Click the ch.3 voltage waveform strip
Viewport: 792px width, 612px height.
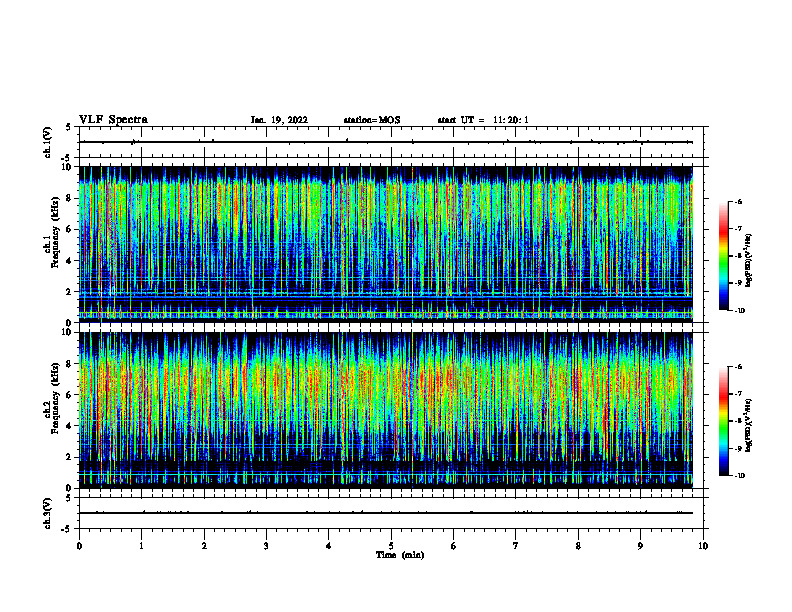pos(391,513)
